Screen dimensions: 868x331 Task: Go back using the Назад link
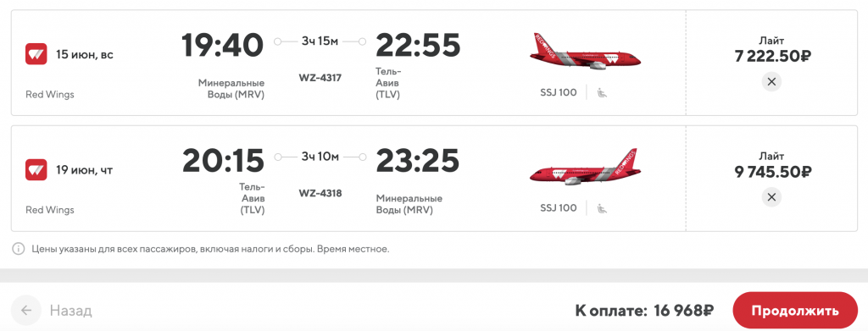coord(71,311)
